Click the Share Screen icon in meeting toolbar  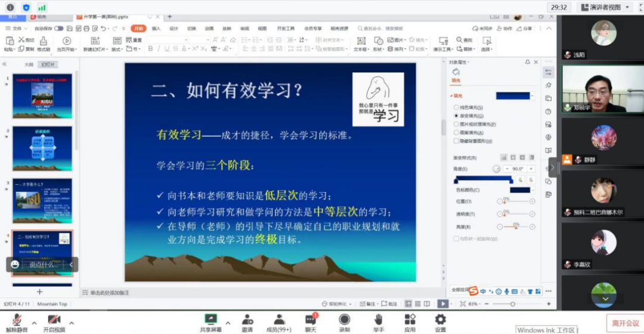pyautogui.click(x=210, y=320)
